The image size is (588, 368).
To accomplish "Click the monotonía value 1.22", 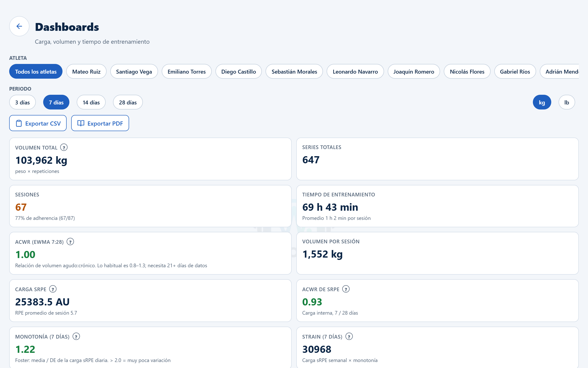I will (x=25, y=350).
